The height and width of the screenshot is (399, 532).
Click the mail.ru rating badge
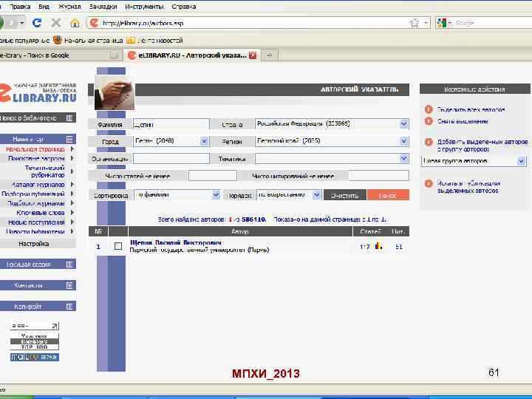(35, 357)
